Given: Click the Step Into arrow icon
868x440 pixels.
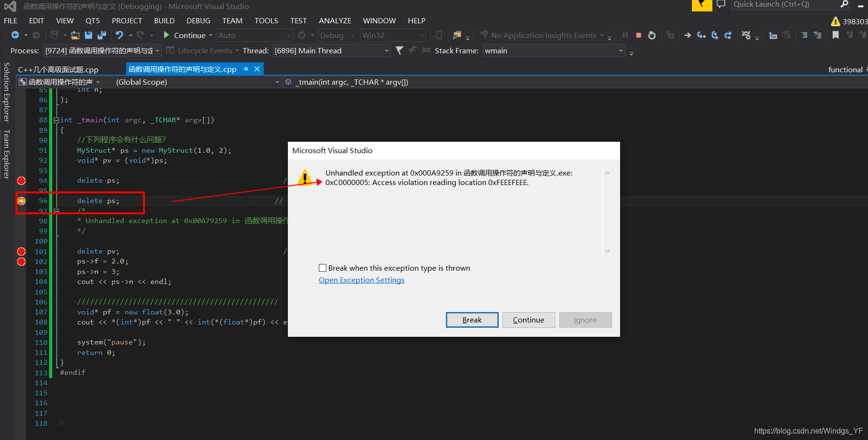Looking at the screenshot, I should 701,35.
